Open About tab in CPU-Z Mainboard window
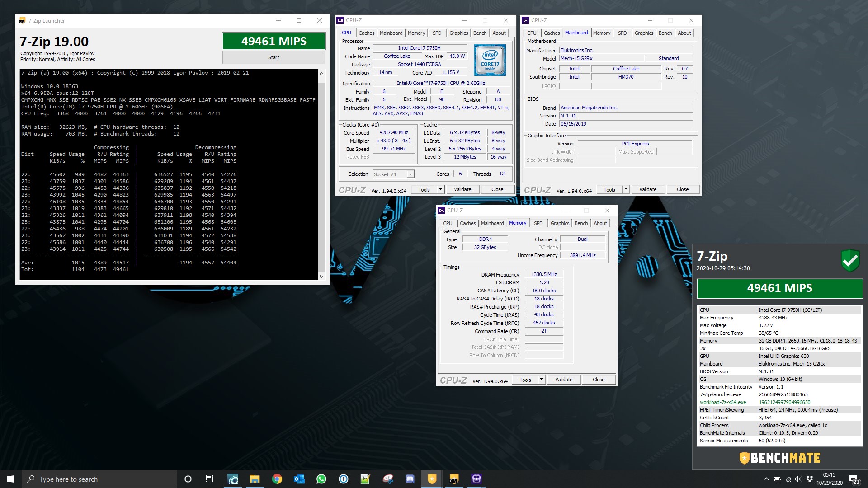Image resolution: width=868 pixels, height=488 pixels. 684,33
